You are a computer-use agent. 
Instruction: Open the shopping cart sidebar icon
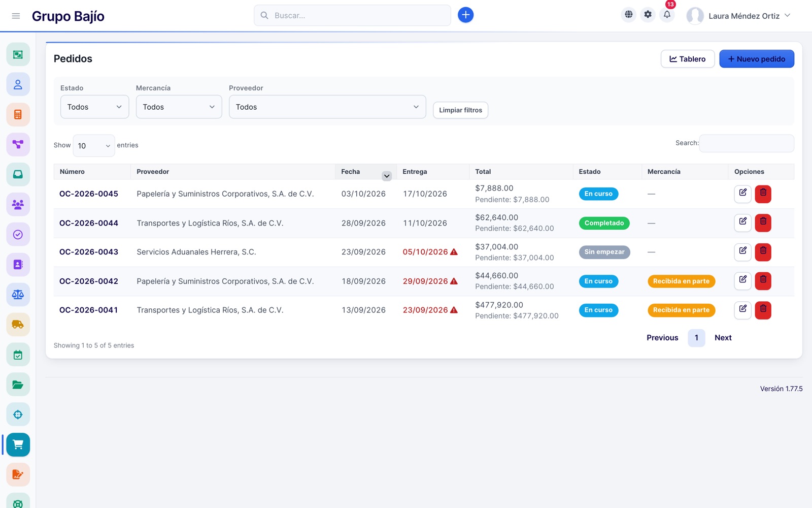[x=18, y=444]
